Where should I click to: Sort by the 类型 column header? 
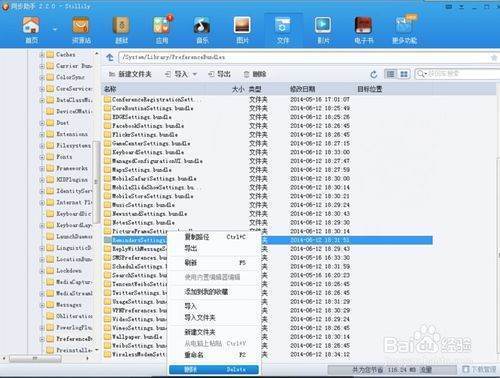click(x=255, y=89)
